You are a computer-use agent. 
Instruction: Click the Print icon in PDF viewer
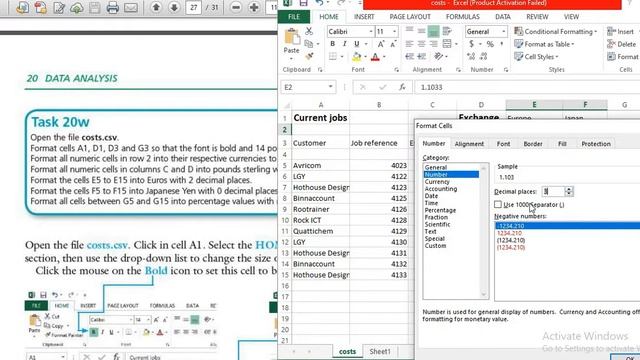coord(113,8)
